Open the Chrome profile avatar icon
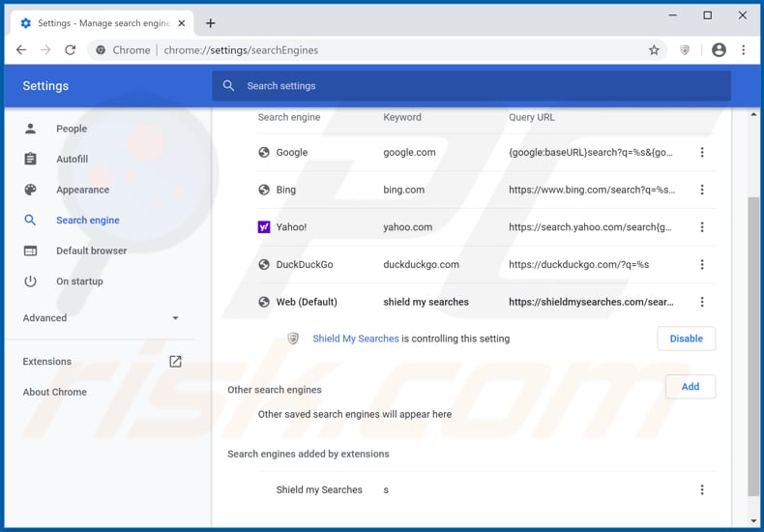The height and width of the screenshot is (532, 764). [719, 49]
